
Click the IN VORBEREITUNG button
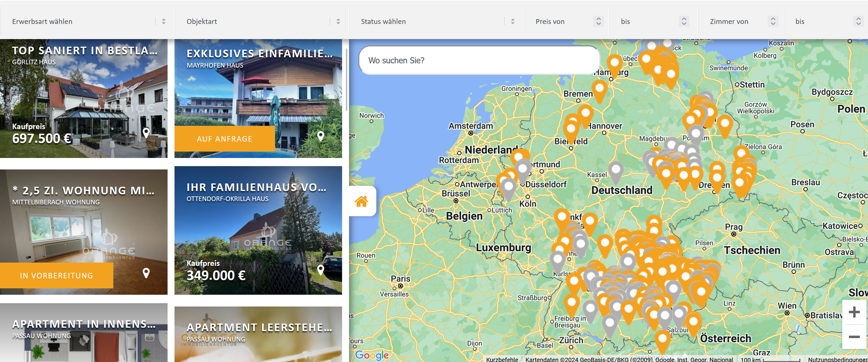click(57, 276)
